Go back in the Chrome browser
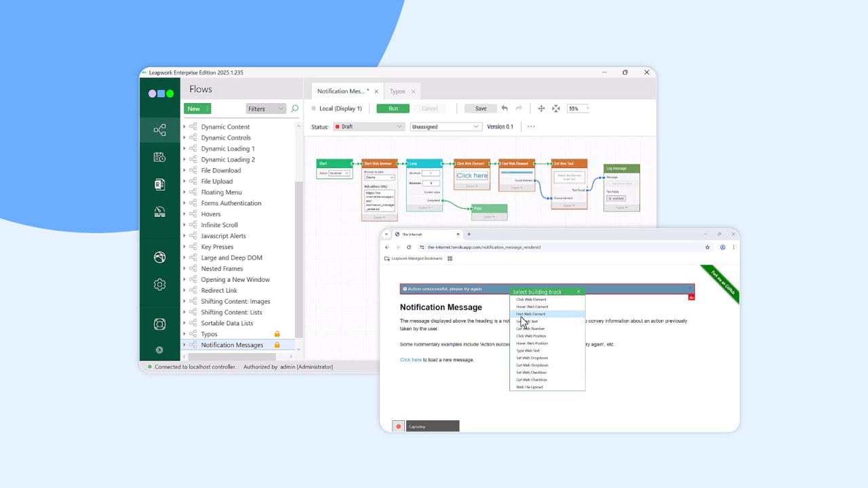The width and height of the screenshot is (868, 488). [387, 247]
